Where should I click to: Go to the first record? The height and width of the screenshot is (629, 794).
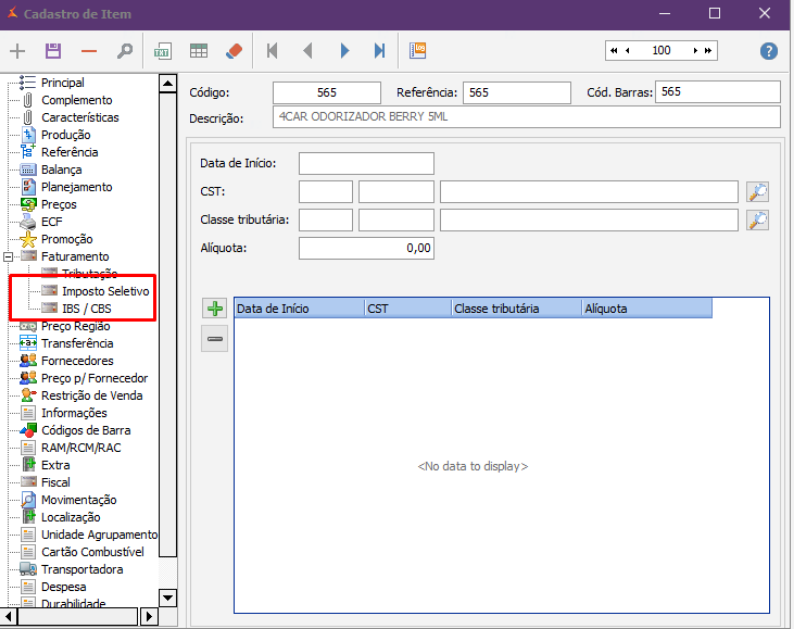click(272, 51)
